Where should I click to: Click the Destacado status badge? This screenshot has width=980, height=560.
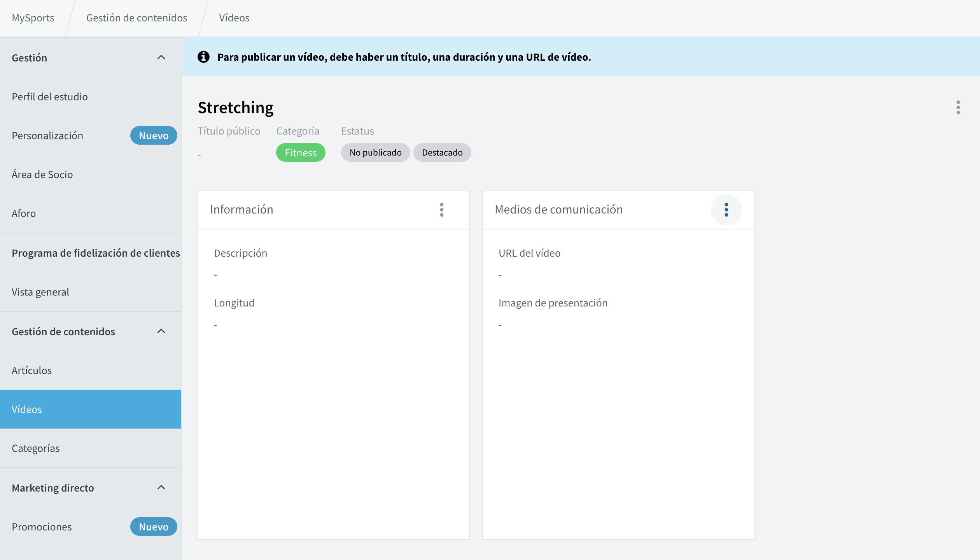click(x=442, y=152)
